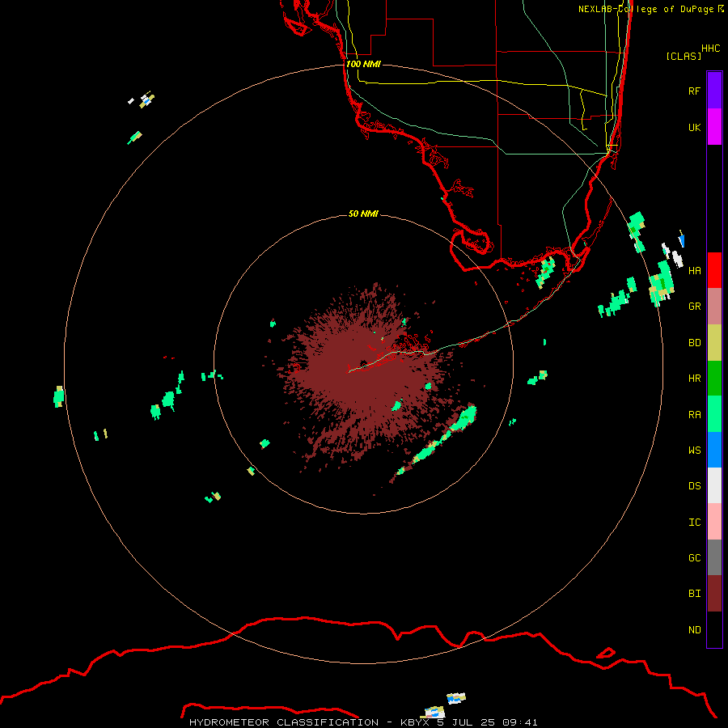Image resolution: width=728 pixels, height=728 pixels.
Task: Click the '50 NMI' range ring label
Action: (363, 214)
